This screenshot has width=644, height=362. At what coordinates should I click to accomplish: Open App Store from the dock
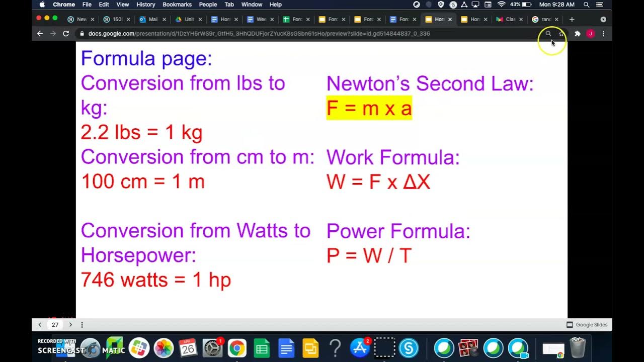[x=360, y=348]
